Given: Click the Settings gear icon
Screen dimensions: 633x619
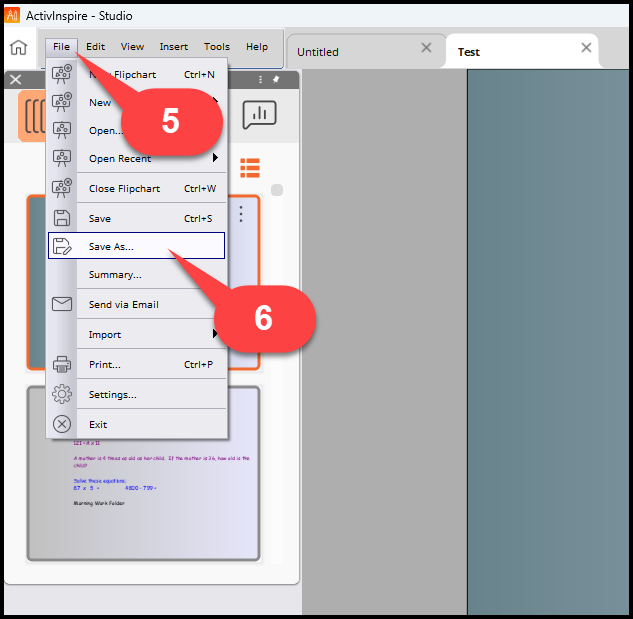Looking at the screenshot, I should (62, 394).
